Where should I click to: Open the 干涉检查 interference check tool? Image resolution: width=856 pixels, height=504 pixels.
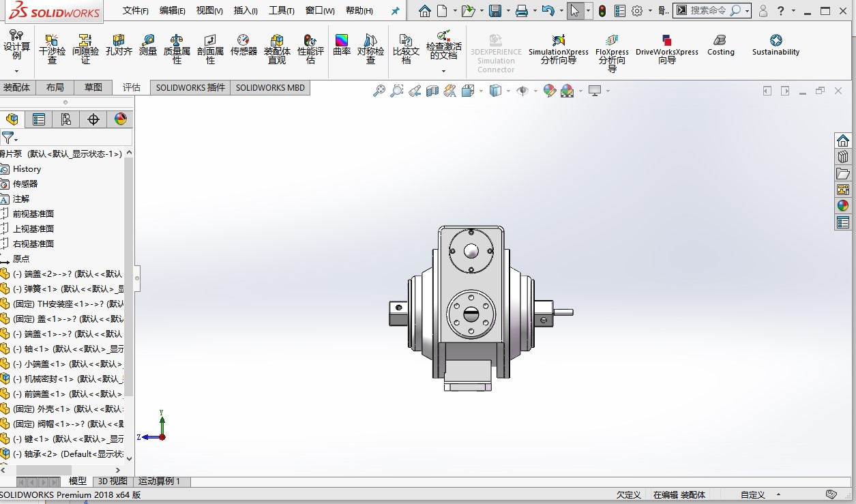tap(52, 49)
